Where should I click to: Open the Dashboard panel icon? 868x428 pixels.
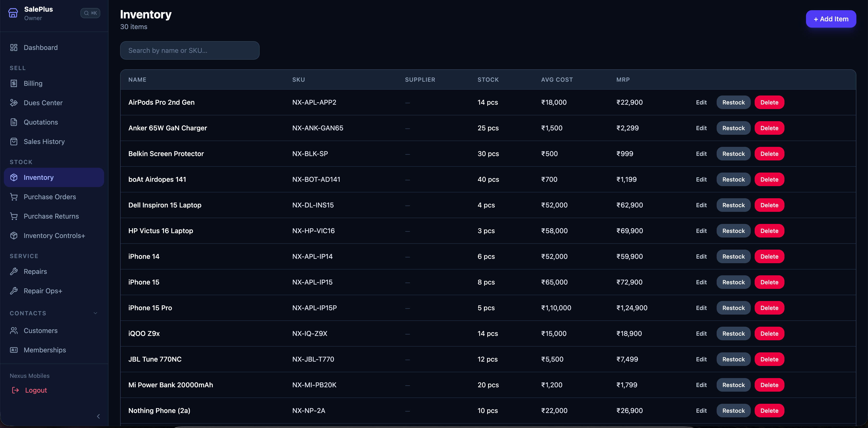tap(14, 48)
